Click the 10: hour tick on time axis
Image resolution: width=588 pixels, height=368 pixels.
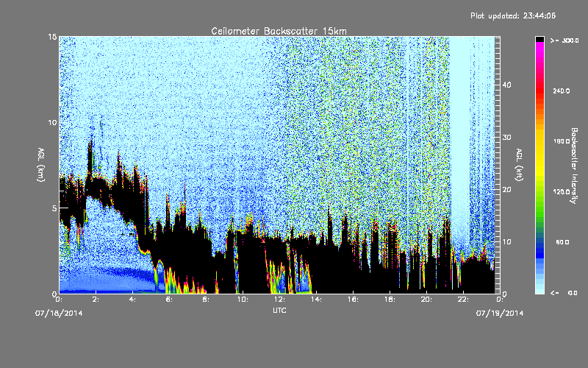click(x=243, y=300)
